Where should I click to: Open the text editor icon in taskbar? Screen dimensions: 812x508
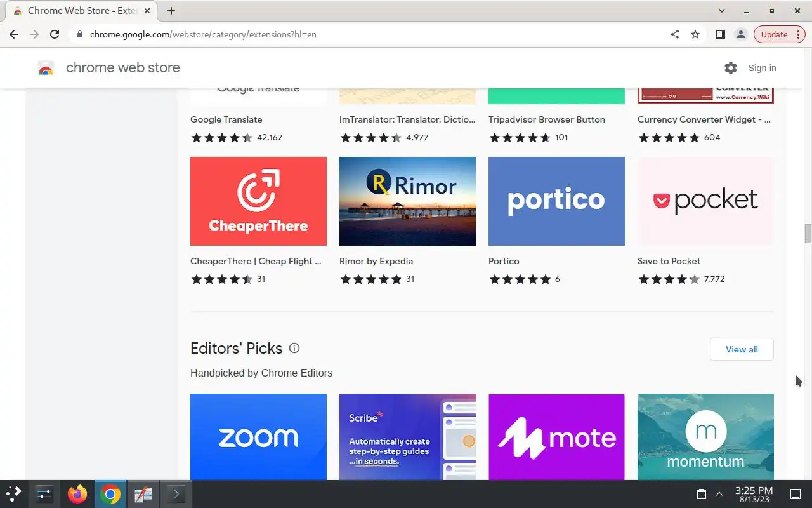click(x=143, y=493)
